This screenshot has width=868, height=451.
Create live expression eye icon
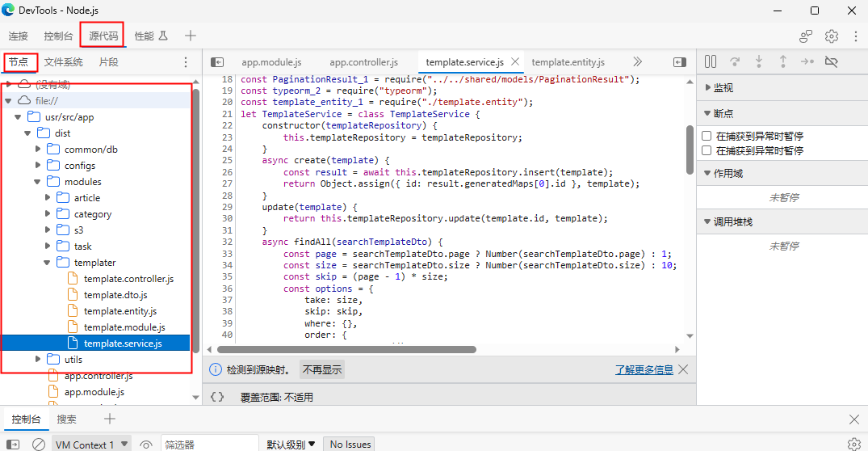(146, 445)
